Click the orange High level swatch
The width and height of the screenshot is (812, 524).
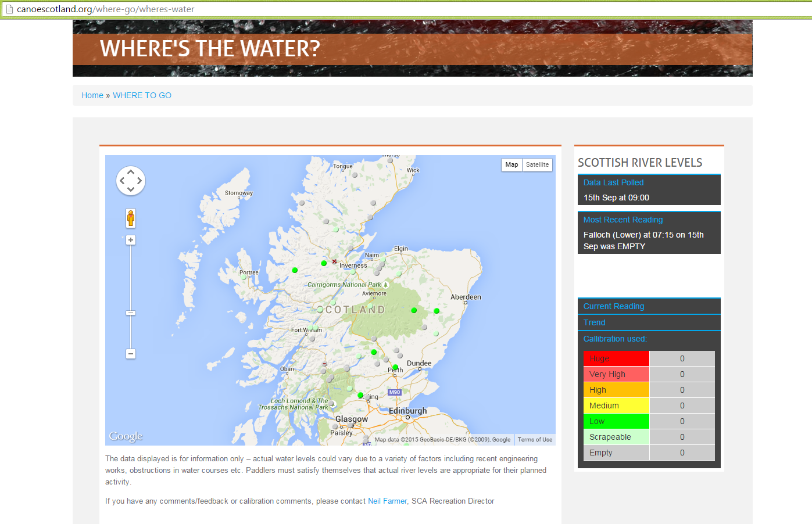[617, 390]
